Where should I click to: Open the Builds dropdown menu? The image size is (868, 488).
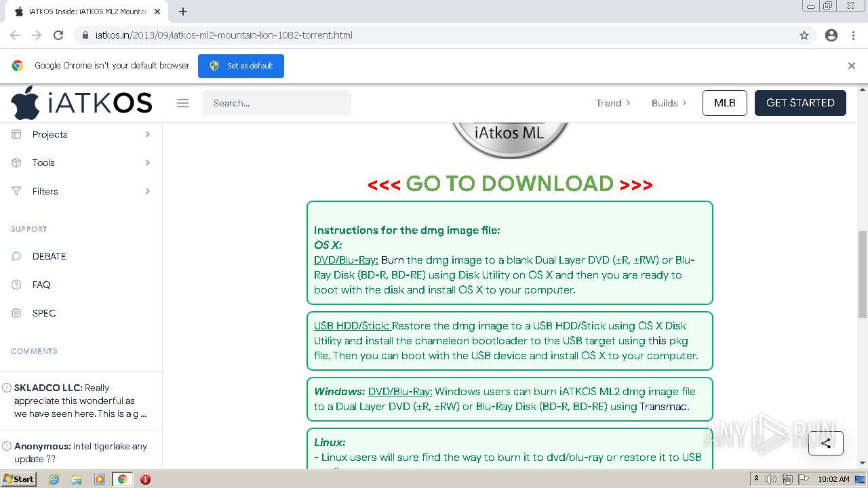(669, 103)
